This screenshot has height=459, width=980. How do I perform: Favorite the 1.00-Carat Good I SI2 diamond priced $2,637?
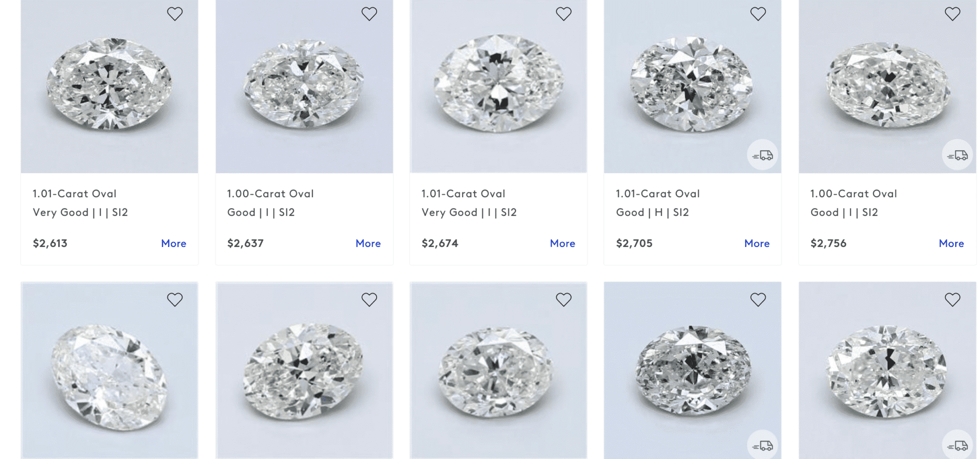(369, 13)
